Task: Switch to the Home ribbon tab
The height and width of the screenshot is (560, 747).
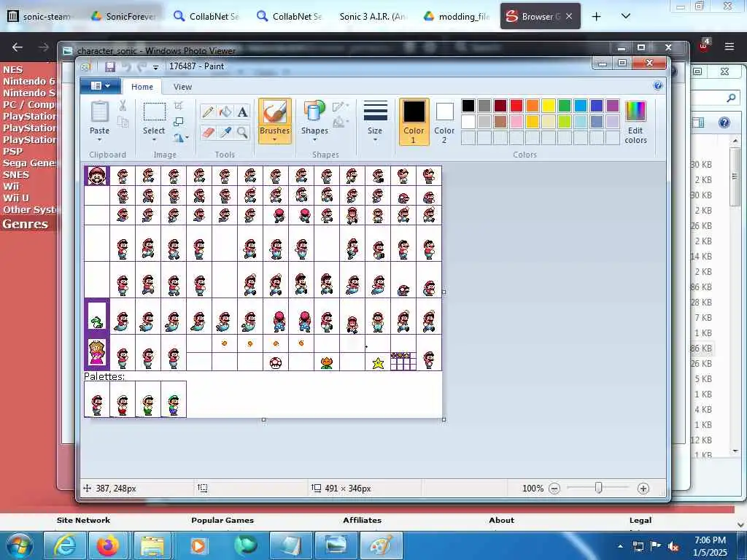Action: point(142,87)
